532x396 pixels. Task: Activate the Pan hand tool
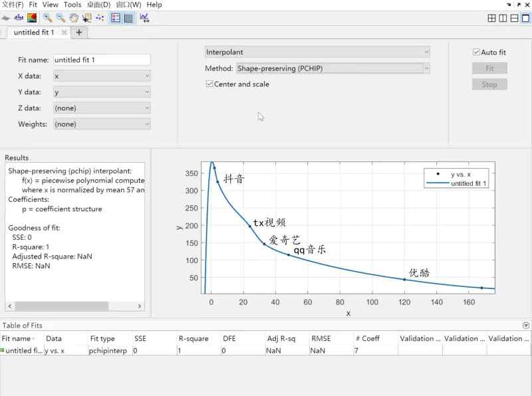coord(74,18)
